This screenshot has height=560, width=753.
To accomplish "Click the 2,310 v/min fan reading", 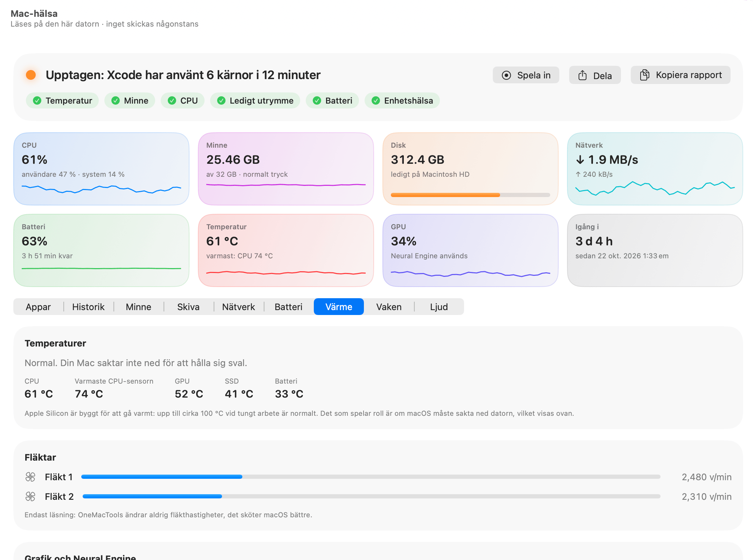I will pos(706,497).
